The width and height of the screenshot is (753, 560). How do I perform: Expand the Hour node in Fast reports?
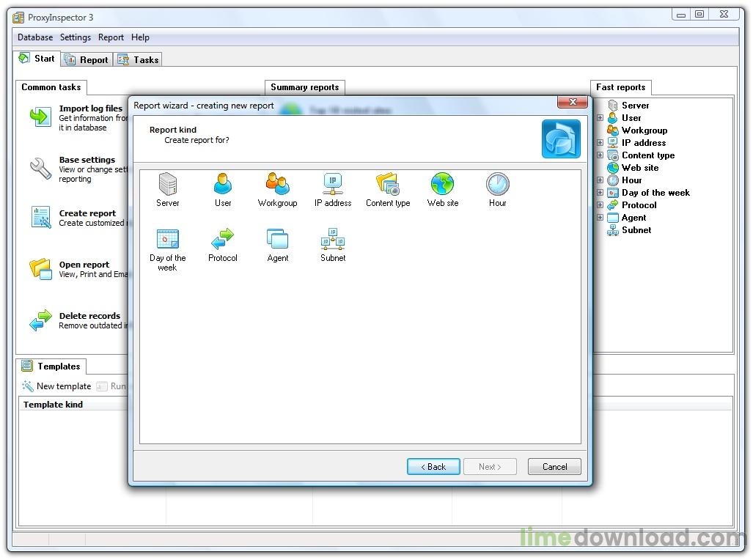pos(600,180)
